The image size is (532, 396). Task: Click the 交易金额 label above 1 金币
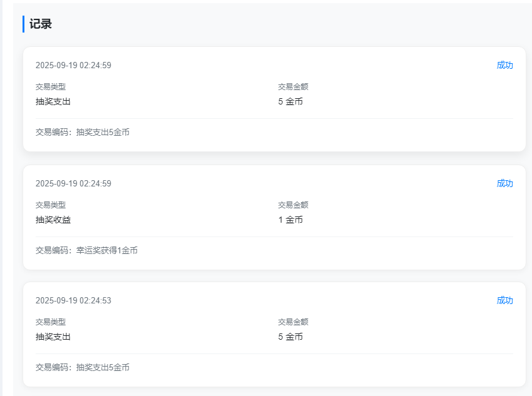[x=294, y=205]
